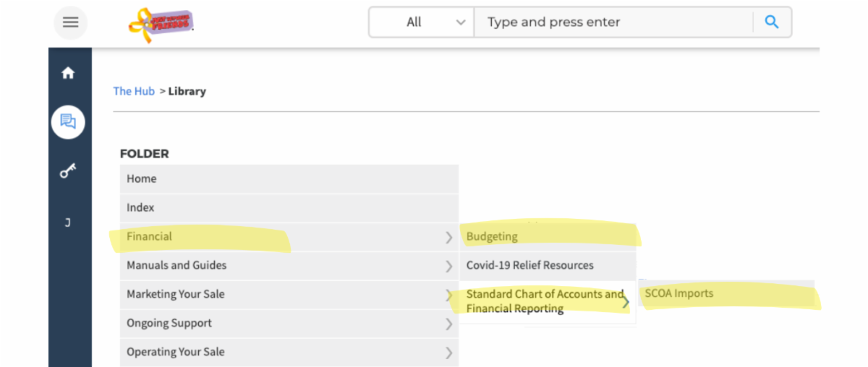Select the Operating Your Sale folder

click(x=176, y=352)
